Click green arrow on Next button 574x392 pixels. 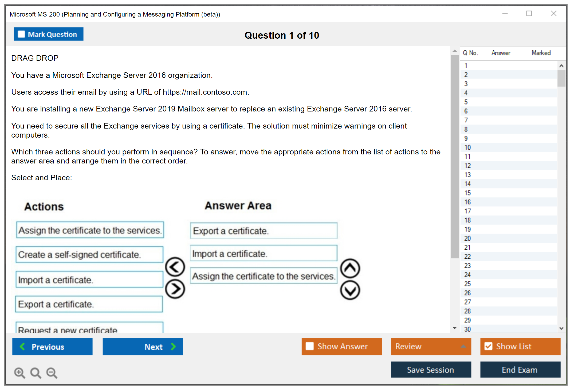coord(174,346)
